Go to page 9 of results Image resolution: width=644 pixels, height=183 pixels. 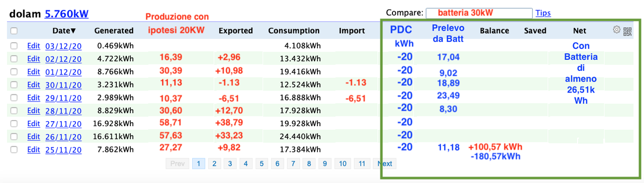point(325,163)
